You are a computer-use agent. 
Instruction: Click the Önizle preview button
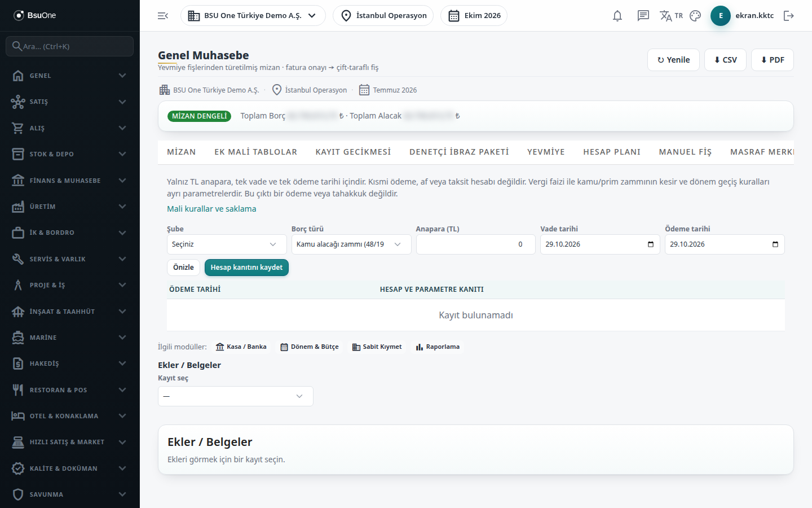click(183, 268)
